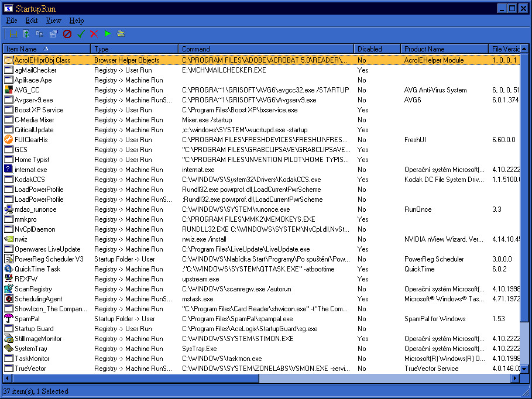Click the icon beside StillImageMonitor
Image resolution: width=532 pixels, height=399 pixels.
pyautogui.click(x=8, y=338)
